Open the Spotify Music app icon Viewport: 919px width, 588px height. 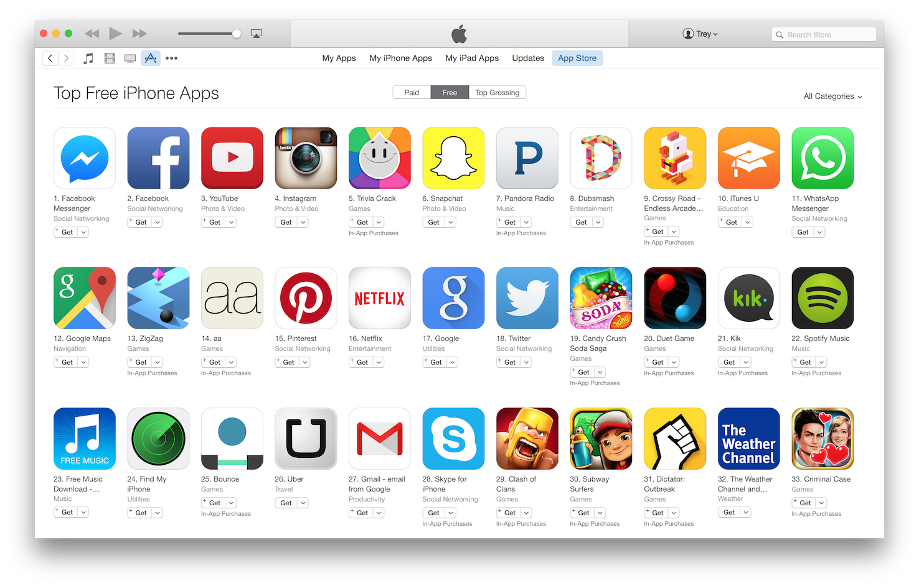822,298
